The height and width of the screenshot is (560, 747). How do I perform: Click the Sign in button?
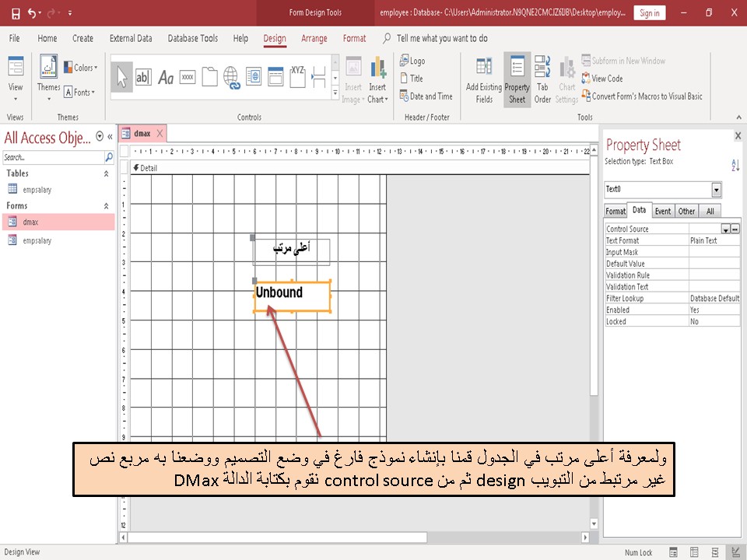pyautogui.click(x=649, y=13)
